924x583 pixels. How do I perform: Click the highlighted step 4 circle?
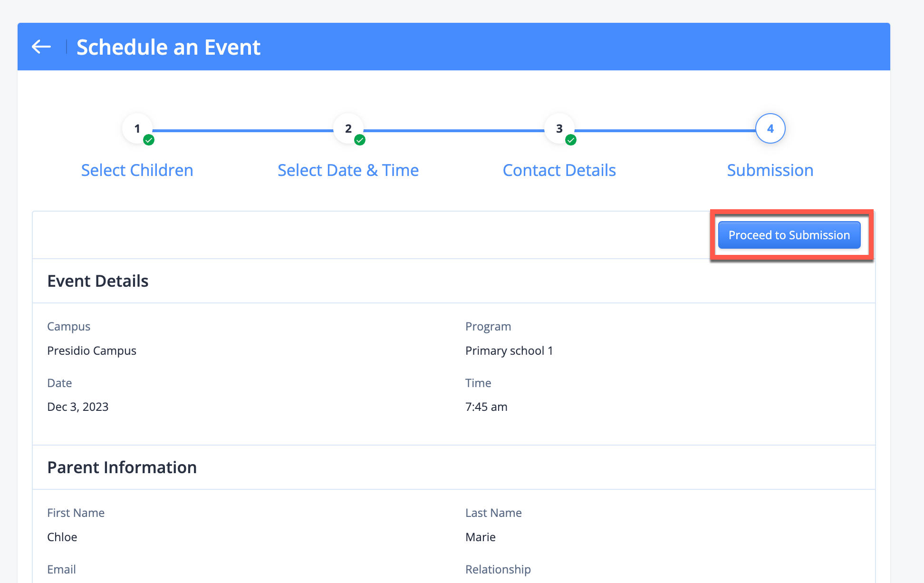coord(770,128)
